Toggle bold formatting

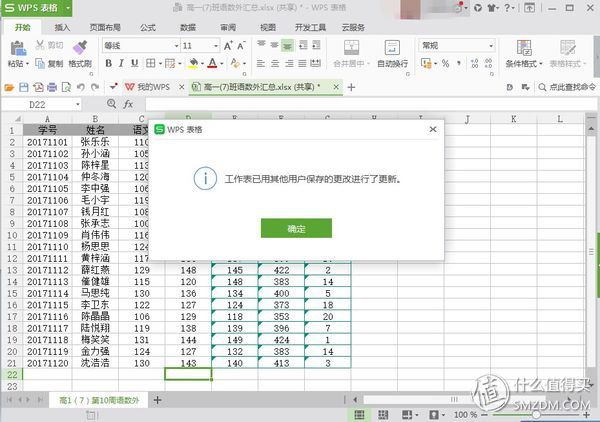(108, 63)
